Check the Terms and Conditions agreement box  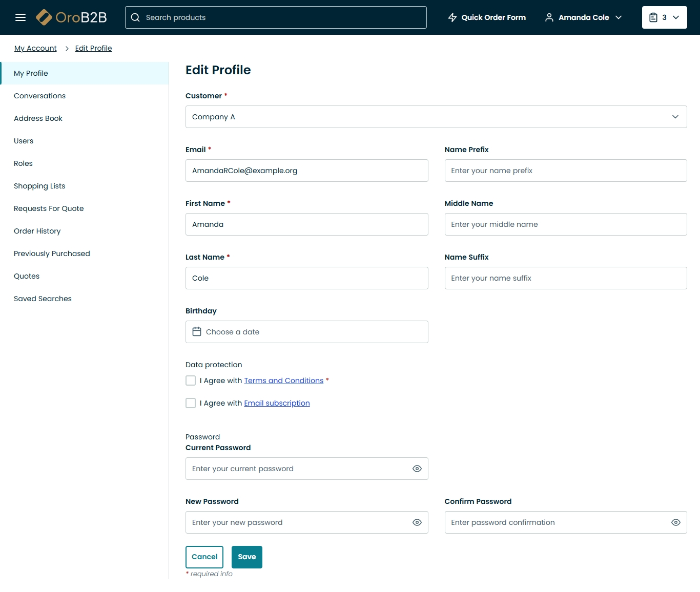(x=191, y=380)
